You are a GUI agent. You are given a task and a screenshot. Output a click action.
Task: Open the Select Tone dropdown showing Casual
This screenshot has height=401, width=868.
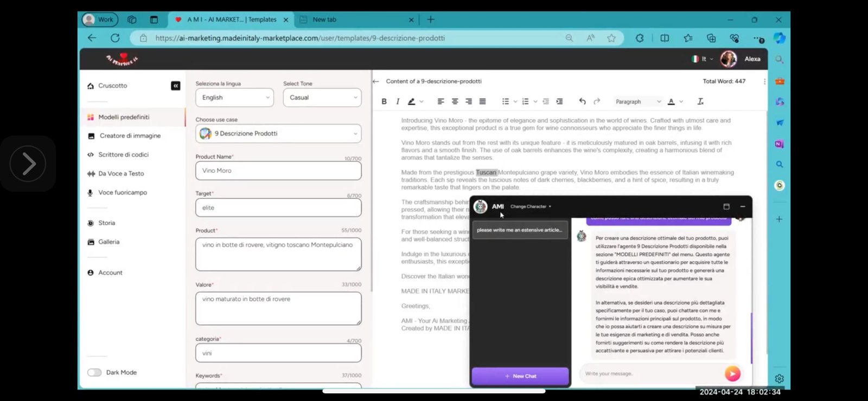tap(322, 98)
